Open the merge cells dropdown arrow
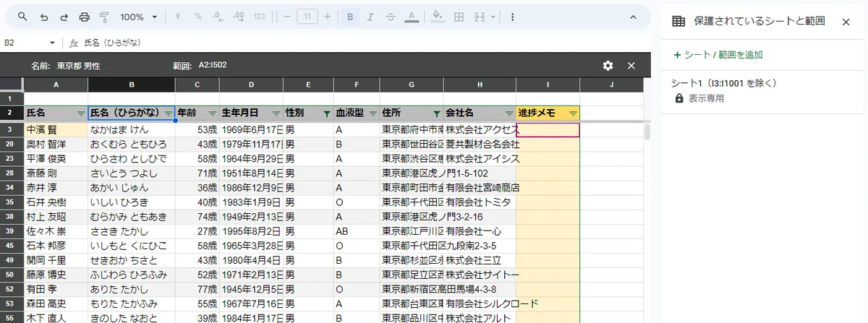Image resolution: width=868 pixels, height=323 pixels. click(x=493, y=17)
